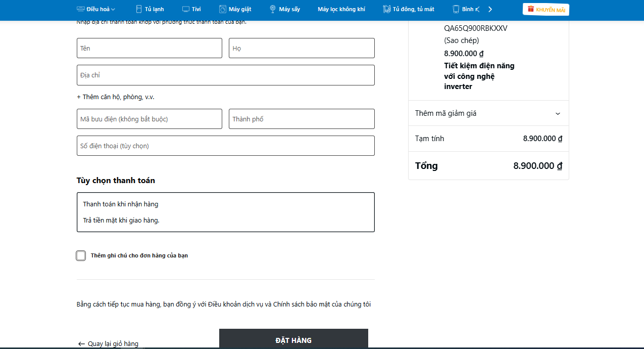Expand the Điều hoà menu chevron

(113, 9)
